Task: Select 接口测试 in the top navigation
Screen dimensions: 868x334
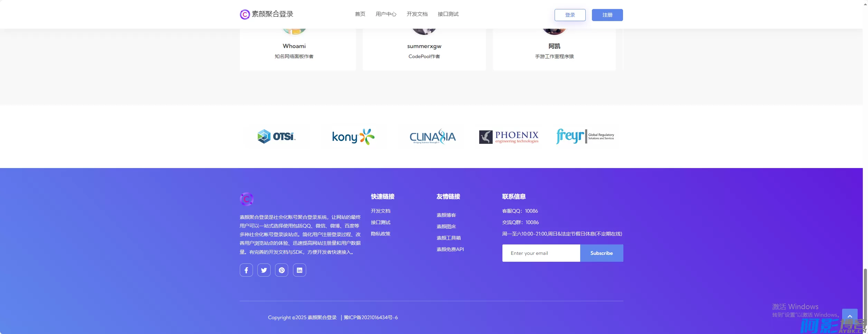Action: point(448,14)
